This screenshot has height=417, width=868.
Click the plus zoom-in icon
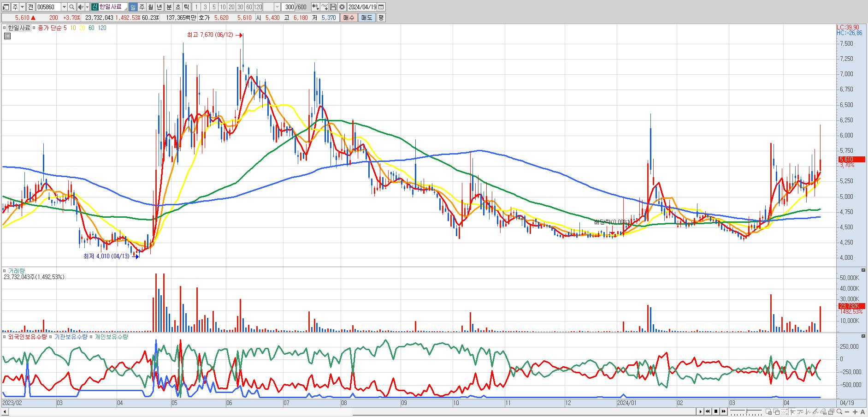855,411
